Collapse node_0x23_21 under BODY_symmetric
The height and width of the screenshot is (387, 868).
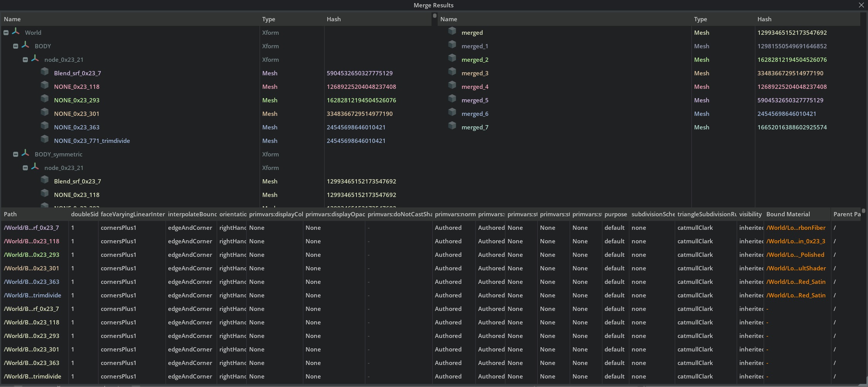25,168
